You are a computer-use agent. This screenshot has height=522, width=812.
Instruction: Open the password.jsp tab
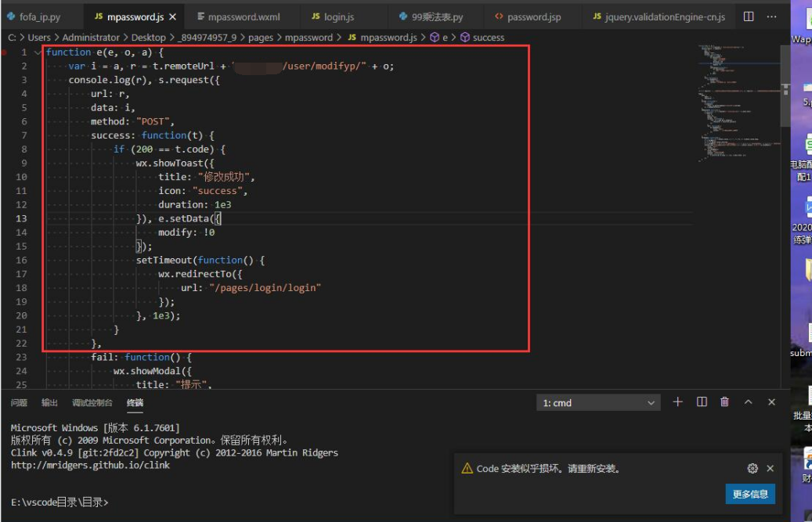(x=528, y=17)
